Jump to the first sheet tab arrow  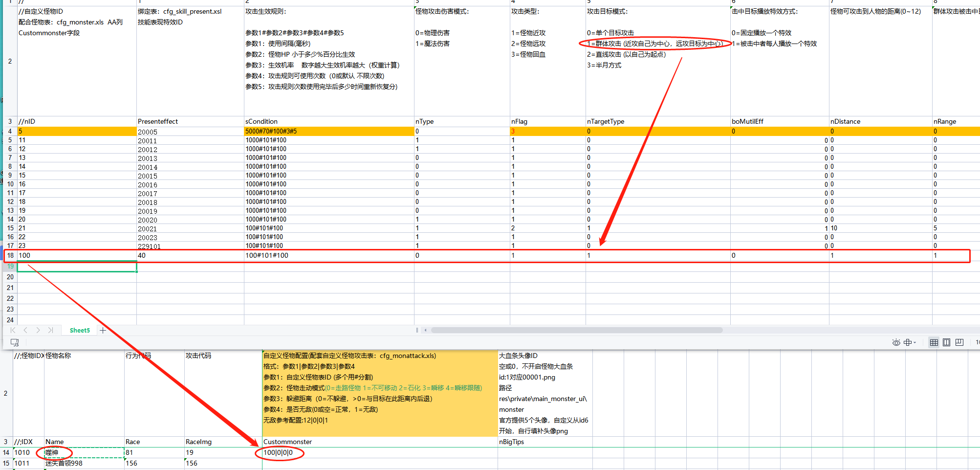coord(13,331)
